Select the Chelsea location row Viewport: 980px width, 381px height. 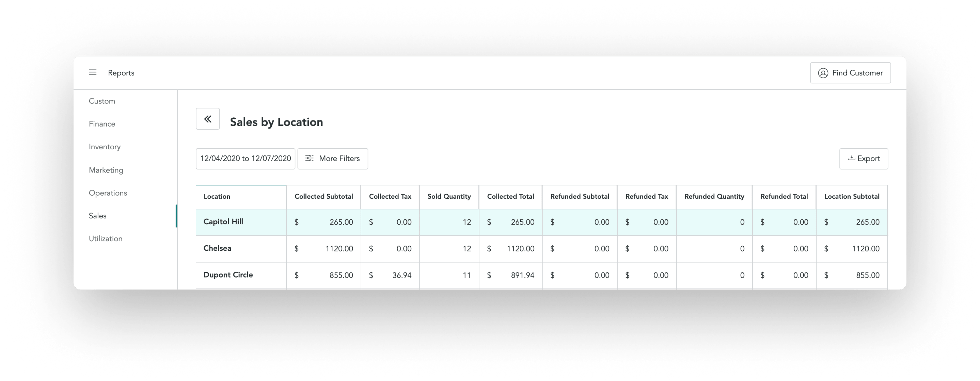pos(217,248)
